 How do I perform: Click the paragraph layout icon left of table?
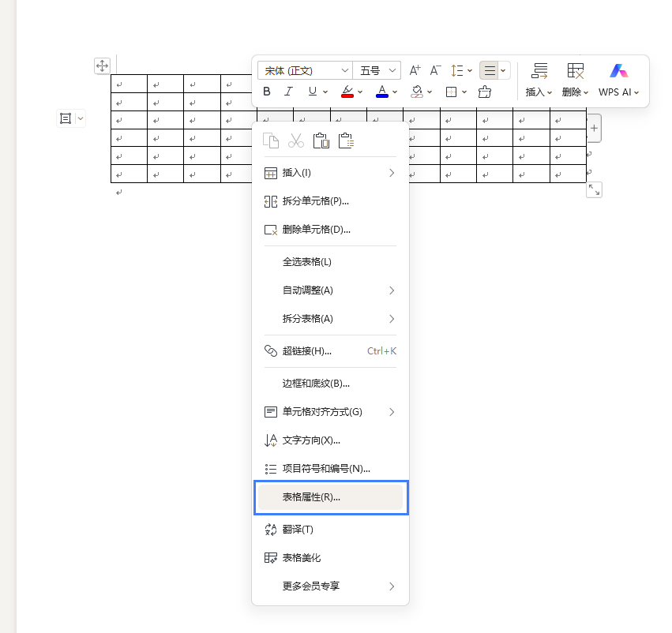point(66,118)
